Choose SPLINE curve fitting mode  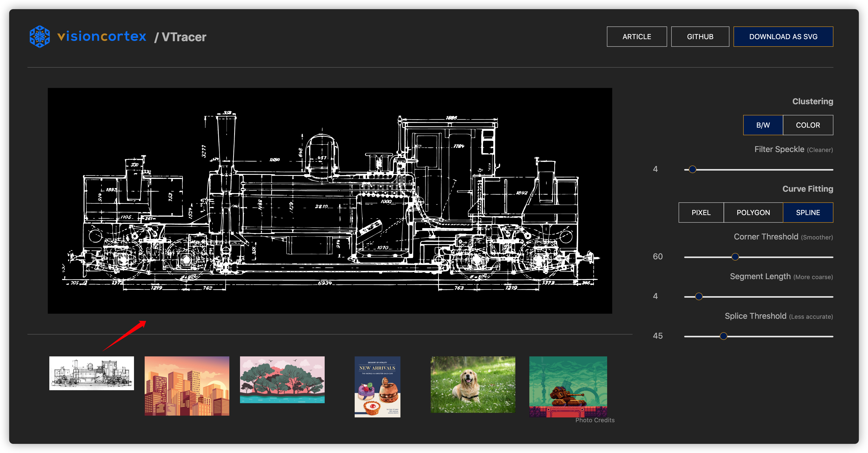[x=808, y=213]
